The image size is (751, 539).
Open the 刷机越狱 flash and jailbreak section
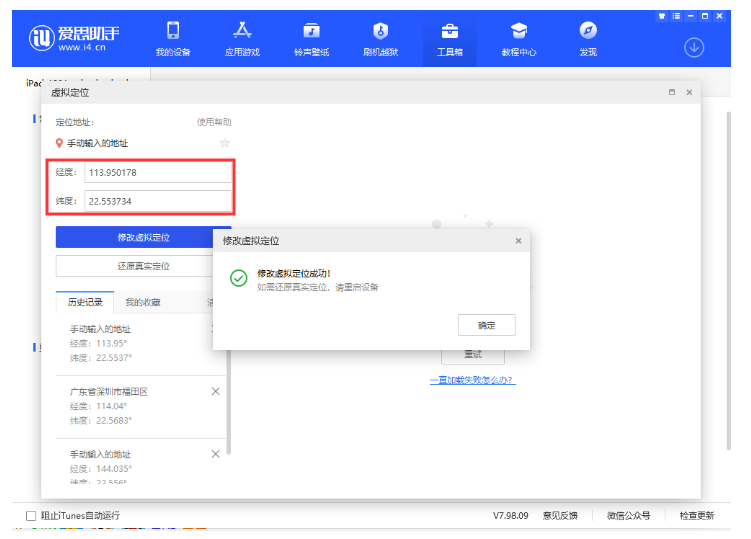coord(380,31)
